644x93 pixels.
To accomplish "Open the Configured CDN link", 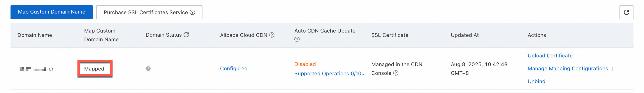I will coord(234,69).
